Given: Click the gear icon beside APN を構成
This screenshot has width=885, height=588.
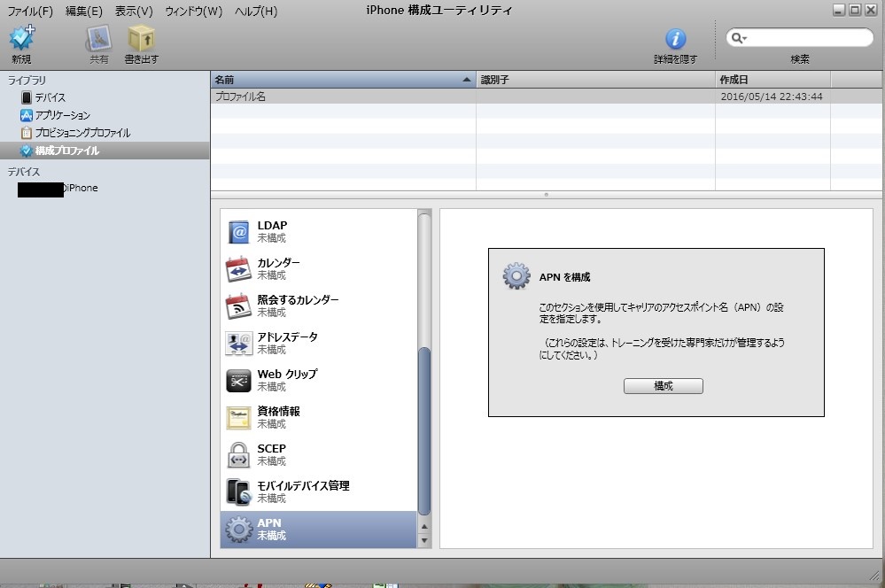Looking at the screenshot, I should coord(516,276).
